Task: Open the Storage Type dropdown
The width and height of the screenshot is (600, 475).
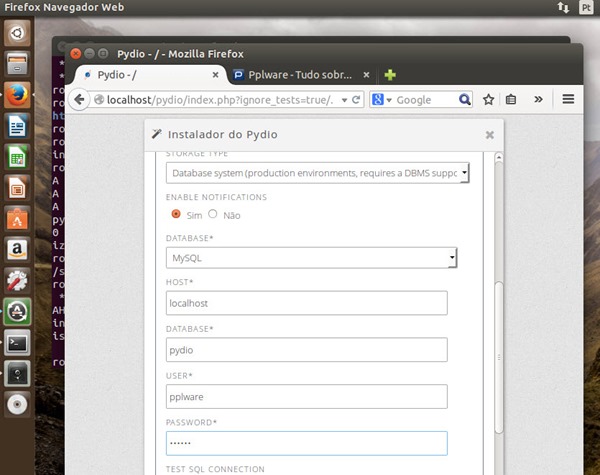Action: pos(318,173)
